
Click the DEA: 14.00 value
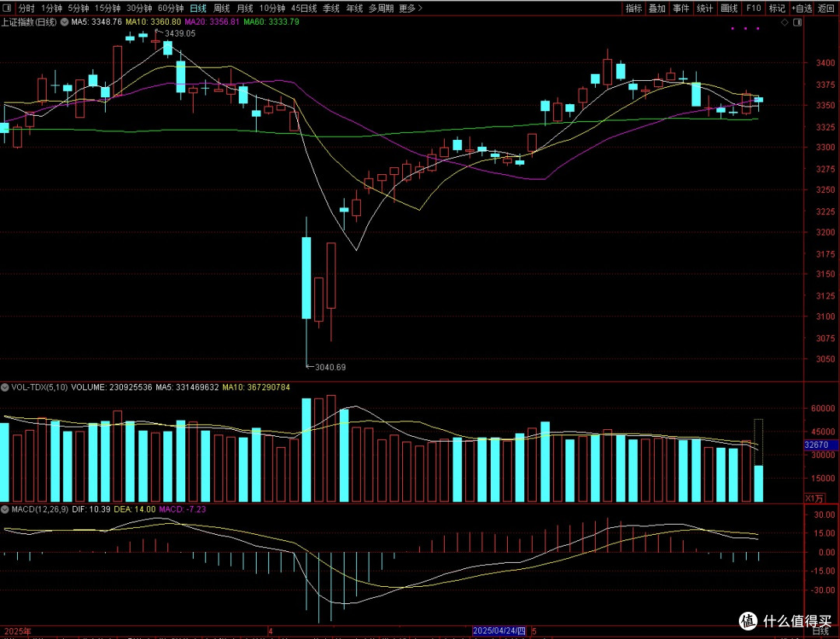pos(135,509)
